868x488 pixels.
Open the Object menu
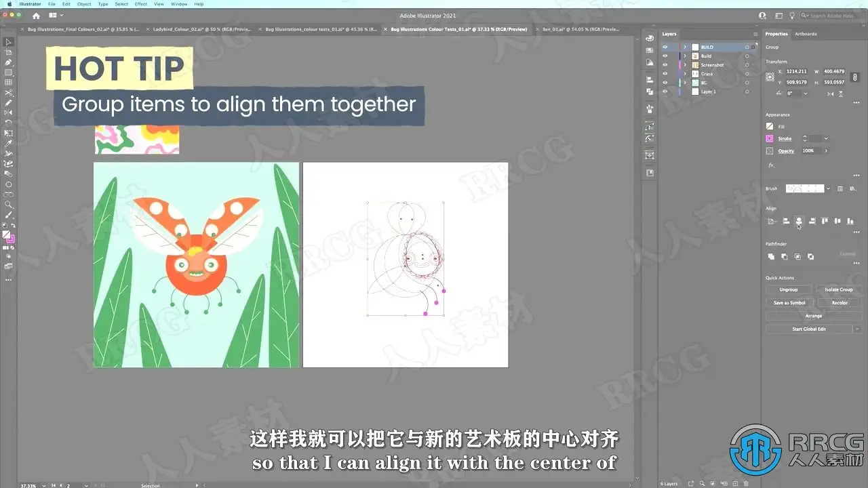[x=84, y=4]
